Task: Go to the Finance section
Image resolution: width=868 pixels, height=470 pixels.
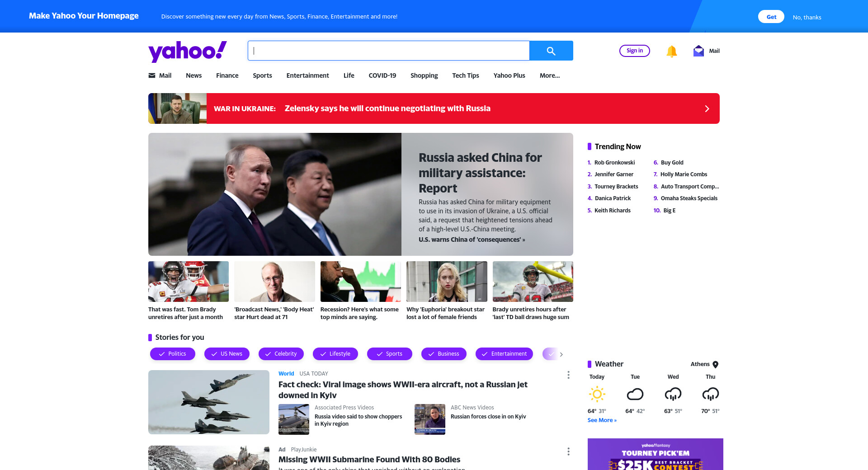Action: tap(227, 75)
